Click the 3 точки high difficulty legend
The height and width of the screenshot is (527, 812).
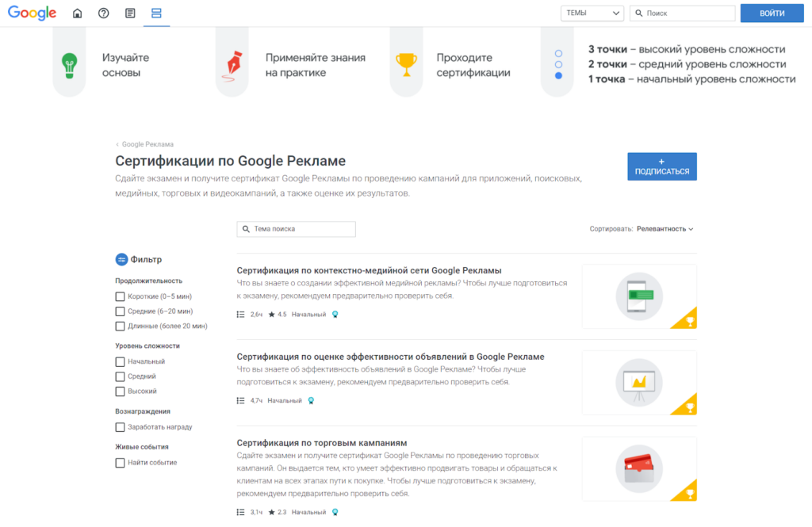(687, 49)
